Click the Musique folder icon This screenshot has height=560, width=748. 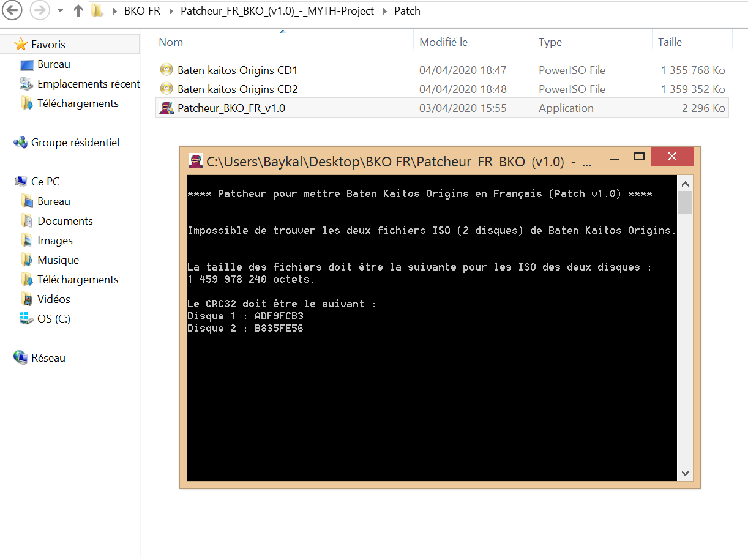27,260
